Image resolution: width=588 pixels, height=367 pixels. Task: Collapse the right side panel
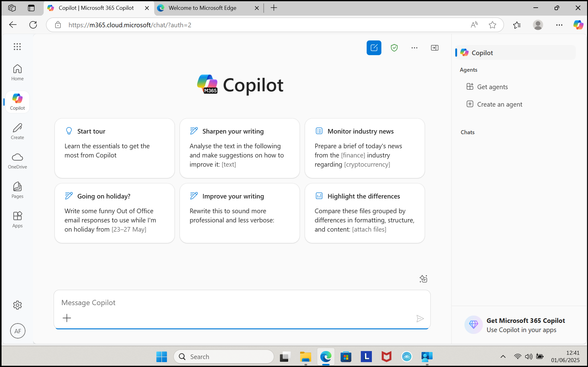tap(434, 48)
